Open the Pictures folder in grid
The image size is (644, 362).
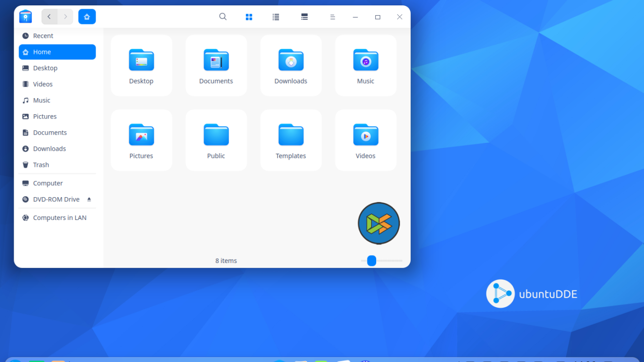pos(141,136)
